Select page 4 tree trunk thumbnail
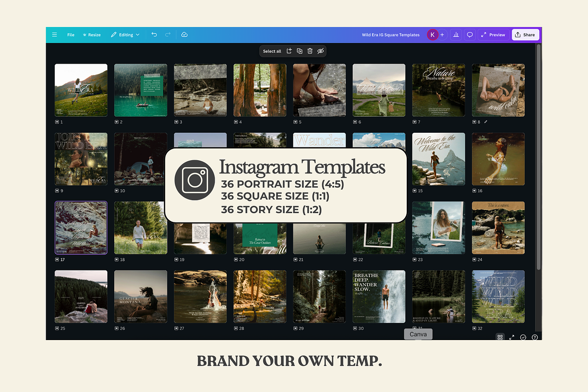The width and height of the screenshot is (588, 392). click(x=260, y=90)
